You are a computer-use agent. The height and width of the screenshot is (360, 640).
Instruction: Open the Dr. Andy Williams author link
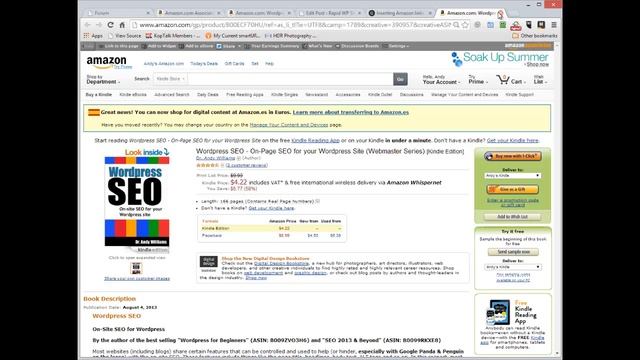216,158
